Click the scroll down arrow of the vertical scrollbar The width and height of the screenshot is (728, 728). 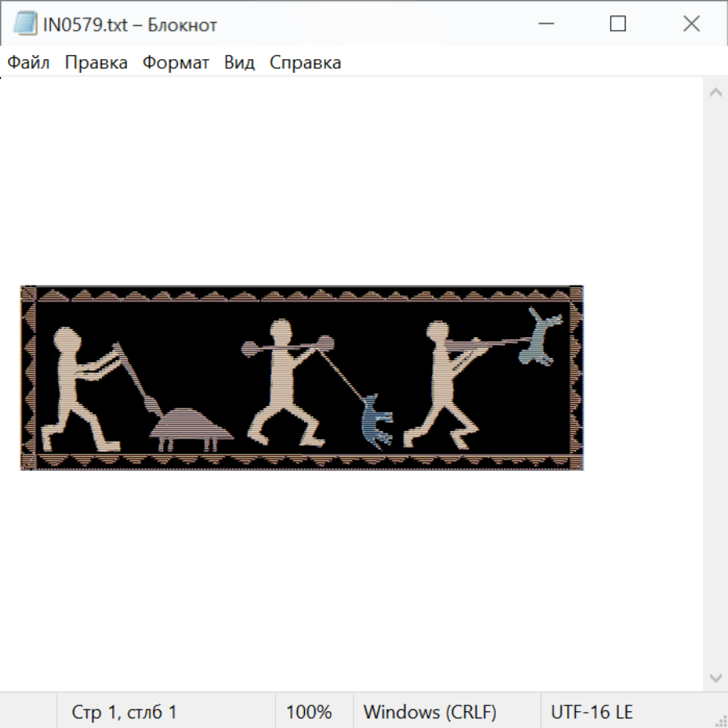tap(715, 677)
